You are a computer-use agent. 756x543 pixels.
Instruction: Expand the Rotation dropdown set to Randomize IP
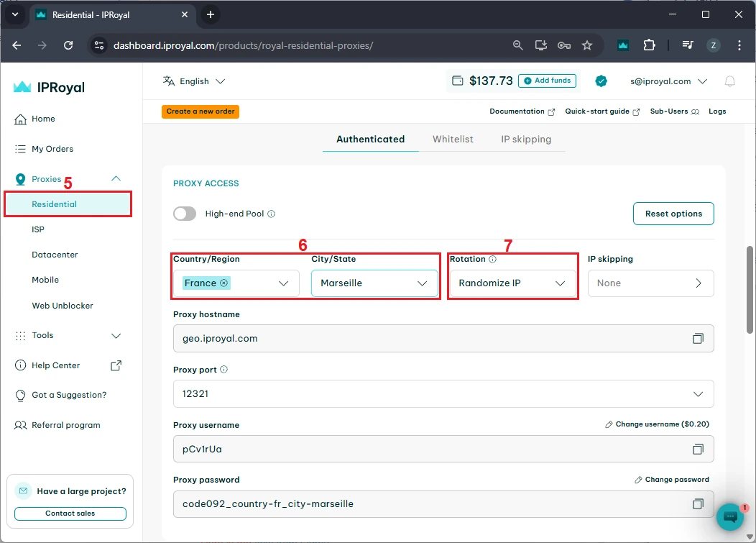(512, 283)
